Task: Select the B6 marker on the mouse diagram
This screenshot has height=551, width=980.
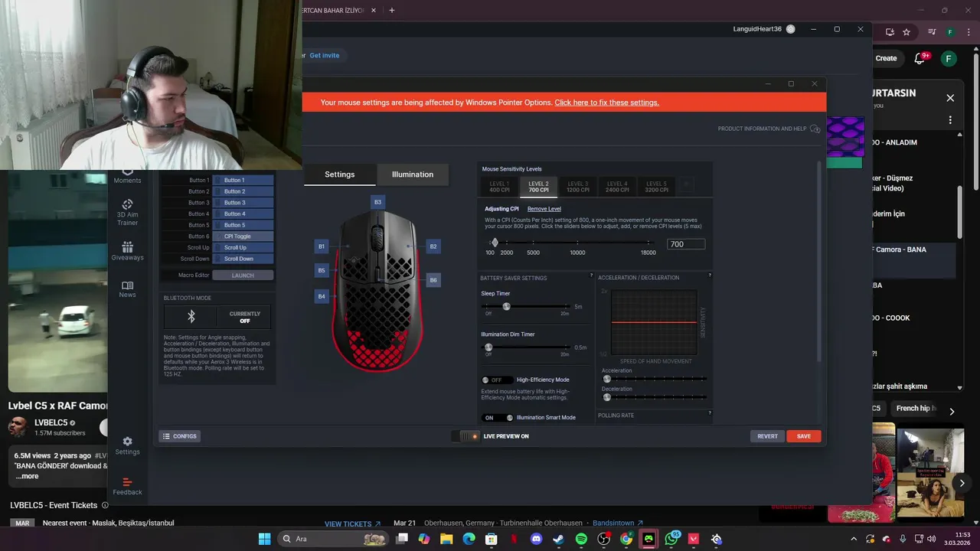Action: pyautogui.click(x=433, y=280)
